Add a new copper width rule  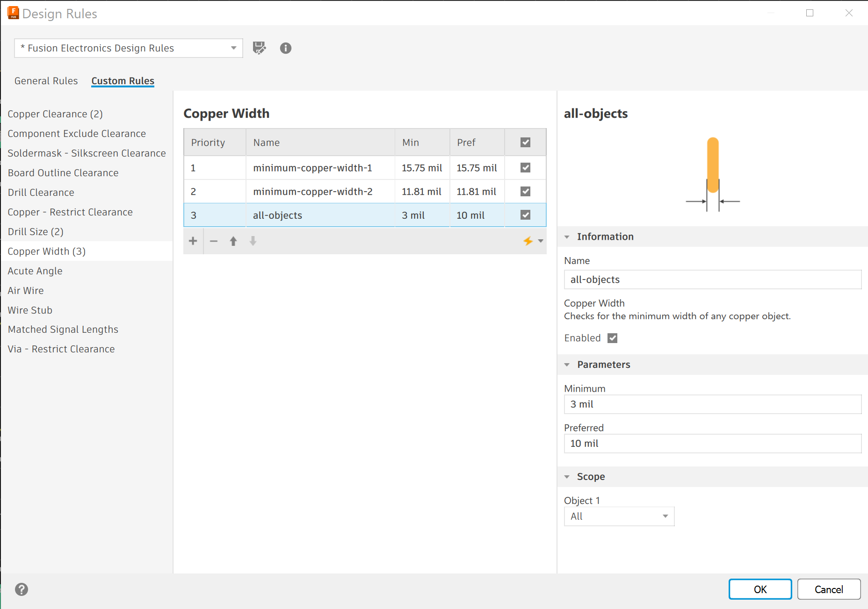(x=193, y=241)
